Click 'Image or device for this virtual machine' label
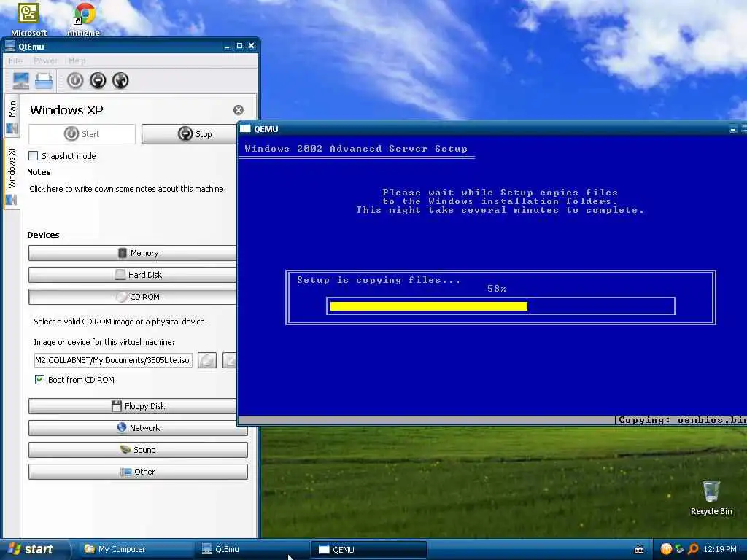 click(104, 342)
